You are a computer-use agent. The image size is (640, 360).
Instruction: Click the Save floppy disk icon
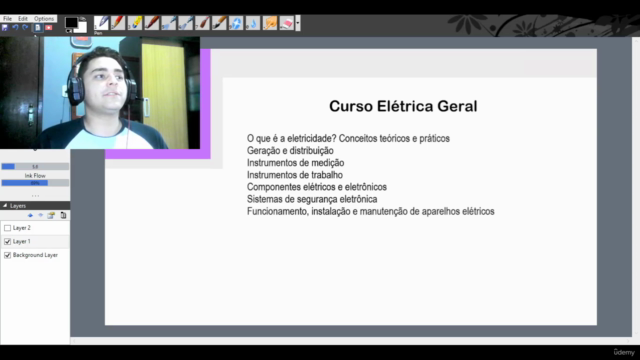tap(5, 27)
